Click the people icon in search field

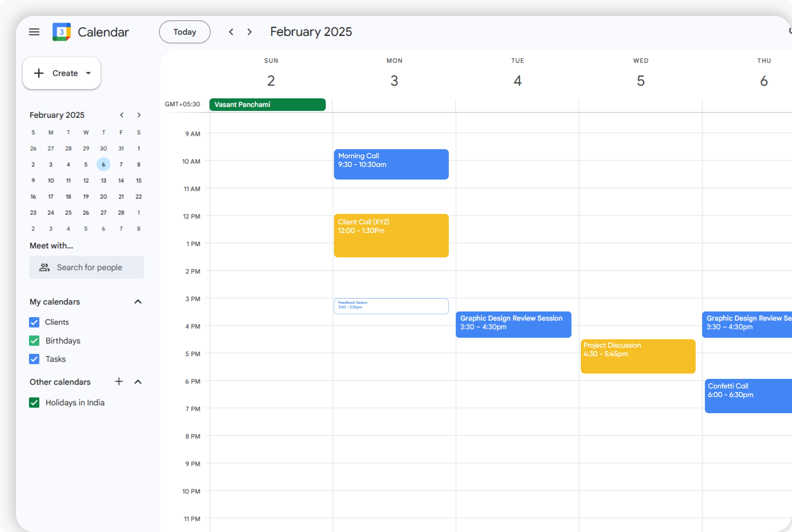(45, 267)
